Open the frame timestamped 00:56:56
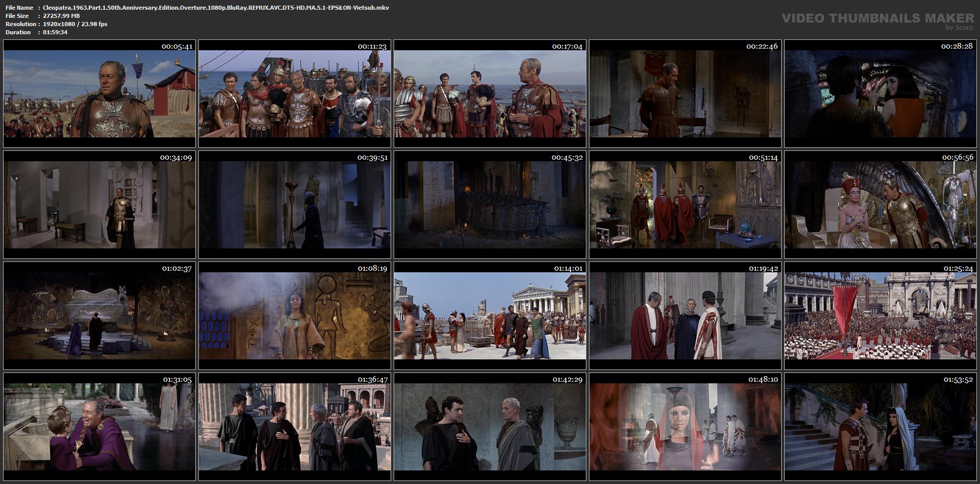980x484 pixels. point(880,205)
